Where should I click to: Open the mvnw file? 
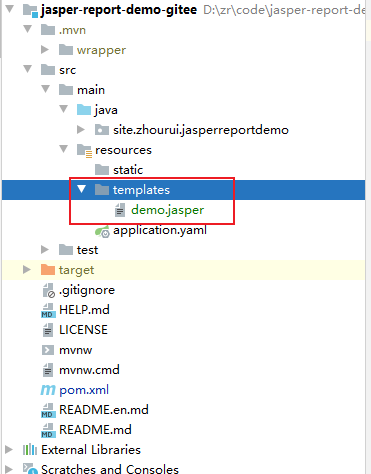tap(76, 350)
